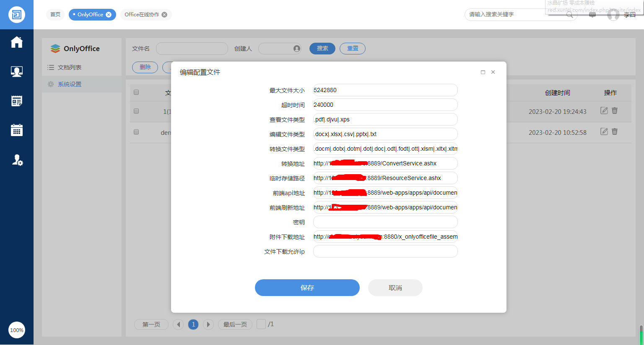644x345 pixels.
Task: Click 保存 to save the configuration
Action: [307, 288]
